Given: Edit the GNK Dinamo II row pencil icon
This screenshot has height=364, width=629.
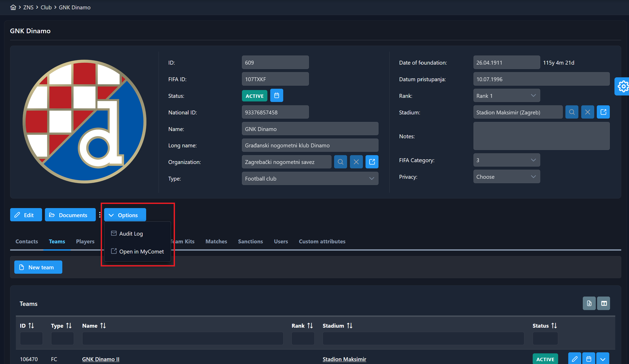Looking at the screenshot, I should pyautogui.click(x=574, y=359).
